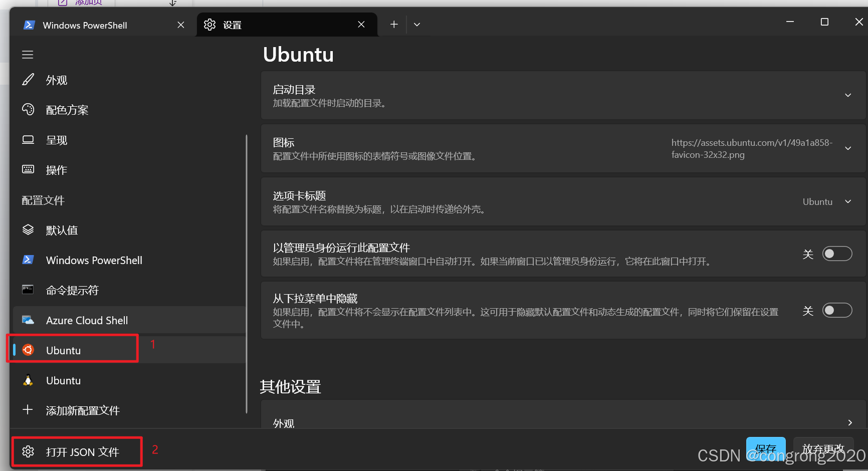The image size is (868, 471).
Task: Click the 保存 button
Action: (x=766, y=448)
